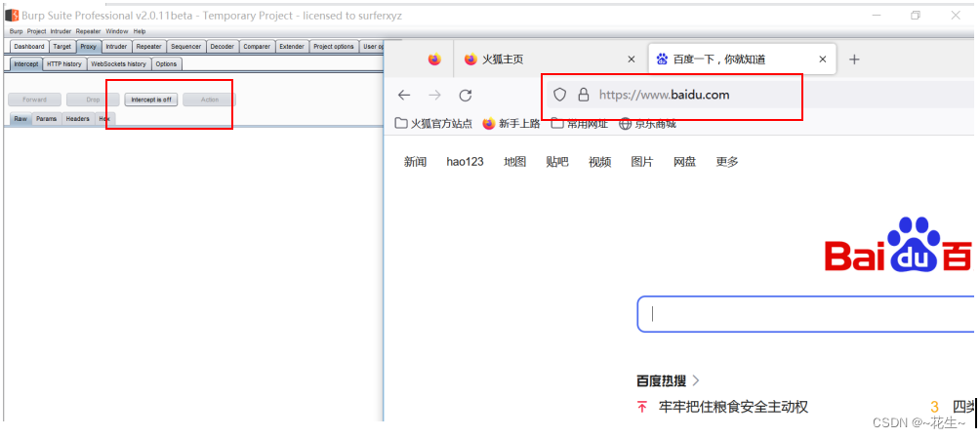This screenshot has height=438, width=980.
Task: Click the shield tracking protection icon
Action: (x=560, y=95)
